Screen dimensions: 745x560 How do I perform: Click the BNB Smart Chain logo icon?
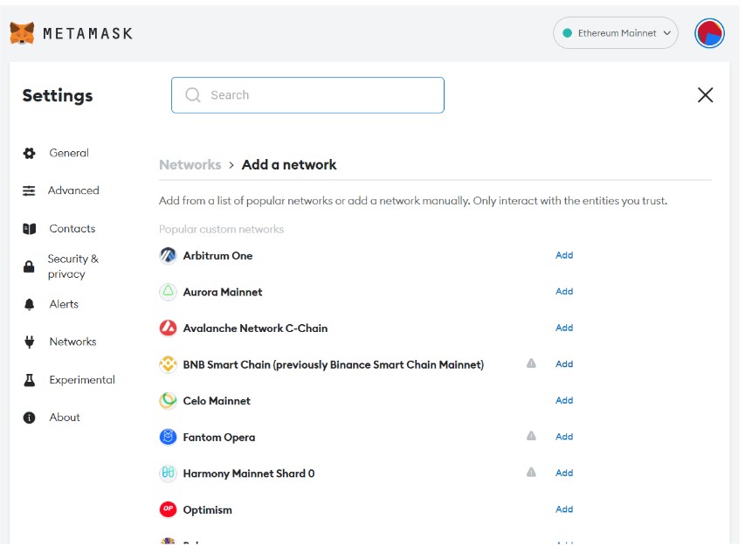pos(168,364)
